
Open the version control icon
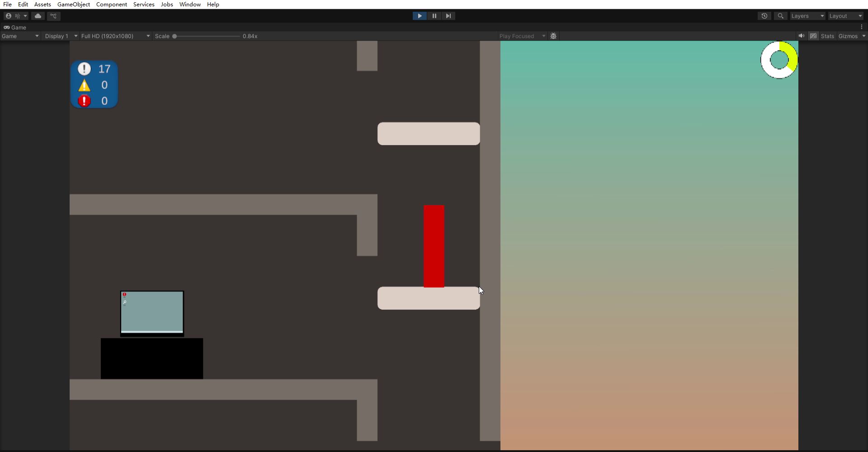[53, 16]
